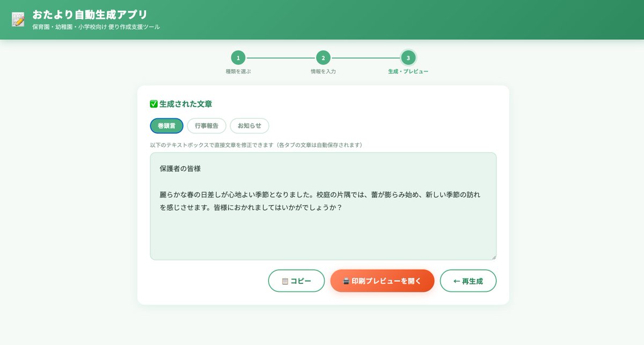This screenshot has width=644, height=345.
Task: Click the 情報を入力 step label
Action: coord(324,70)
